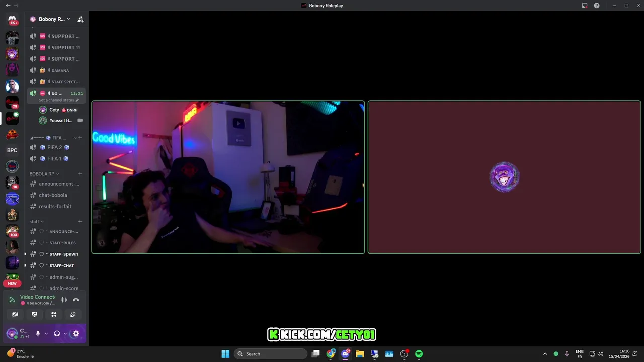The height and width of the screenshot is (362, 644).
Task: Click the NEW unread mentions pill
Action: click(x=12, y=283)
